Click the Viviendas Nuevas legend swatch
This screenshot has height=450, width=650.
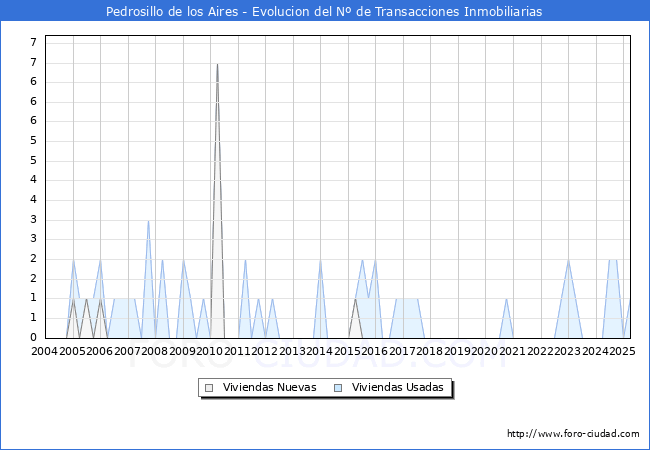pos(209,388)
